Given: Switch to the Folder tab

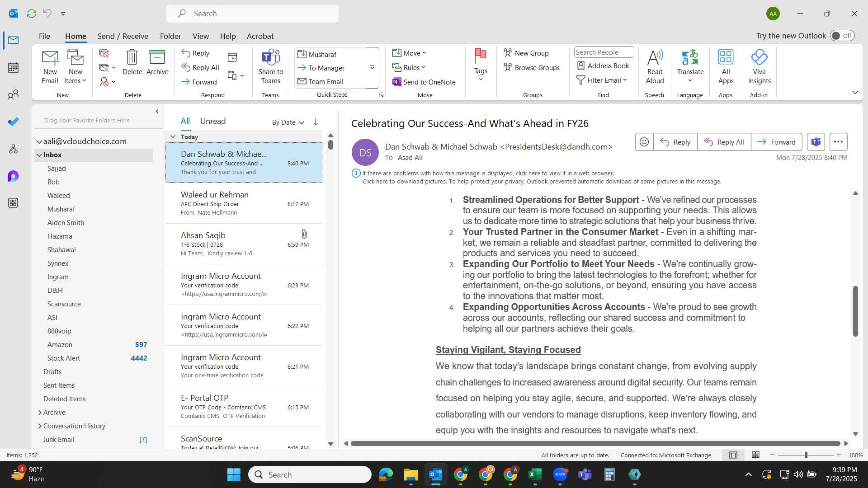Looking at the screenshot, I should (x=170, y=36).
